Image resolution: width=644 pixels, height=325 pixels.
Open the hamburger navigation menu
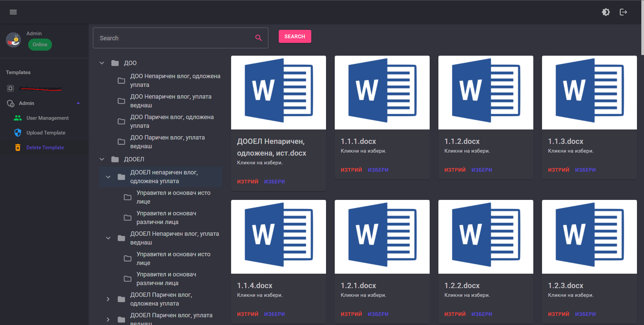coord(13,12)
